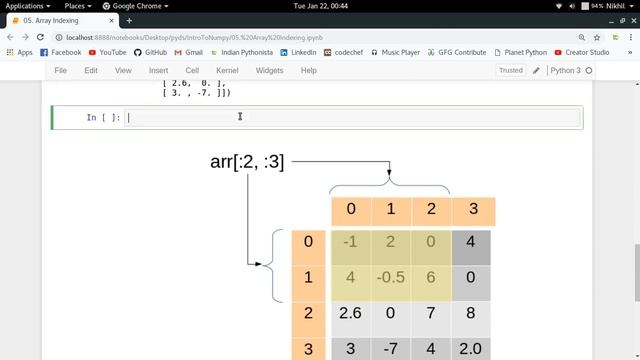Open the Jupyter Edit menu
The image size is (640, 360).
tap(91, 70)
